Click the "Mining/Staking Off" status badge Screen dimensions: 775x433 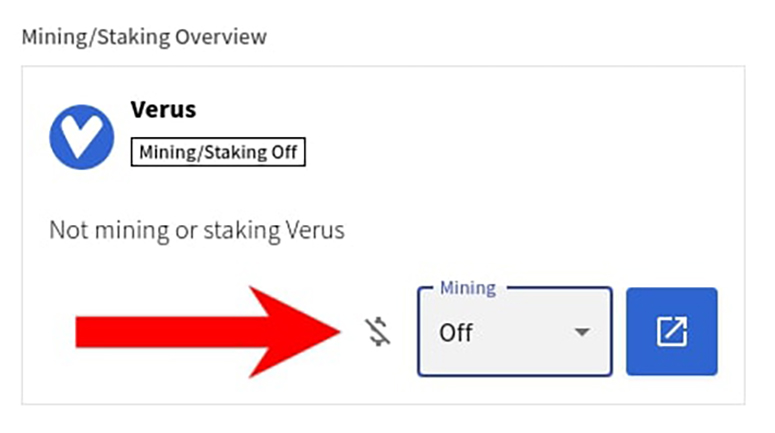(218, 153)
